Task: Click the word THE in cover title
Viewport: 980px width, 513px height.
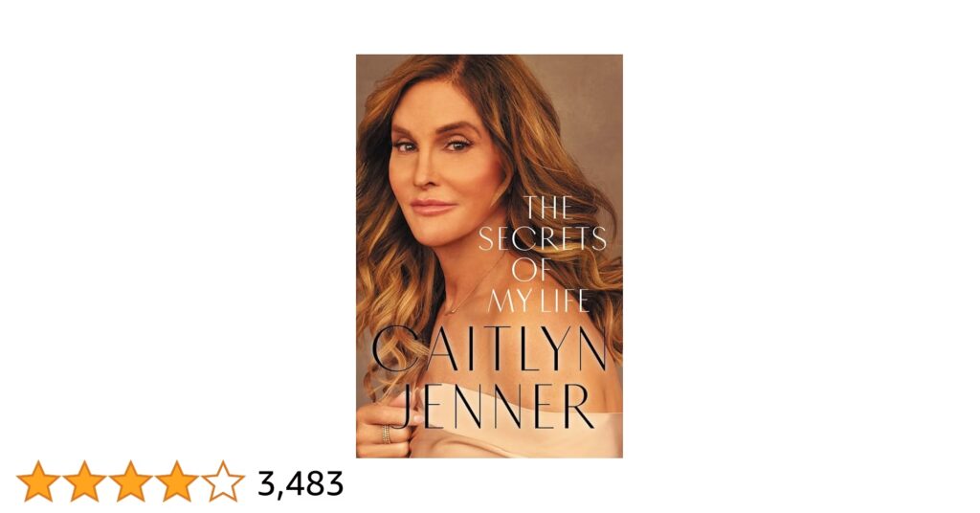Action: click(546, 208)
